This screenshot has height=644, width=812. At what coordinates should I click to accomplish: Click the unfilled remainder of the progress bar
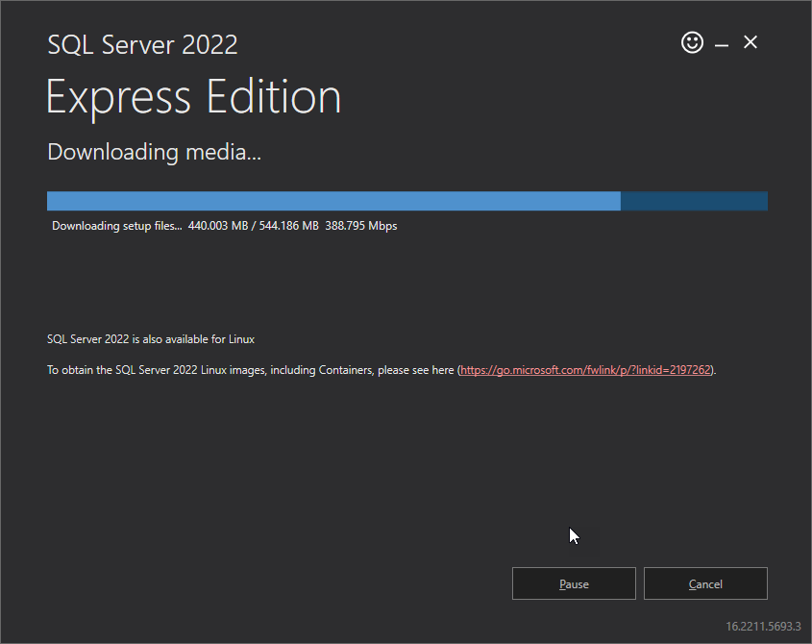click(694, 201)
